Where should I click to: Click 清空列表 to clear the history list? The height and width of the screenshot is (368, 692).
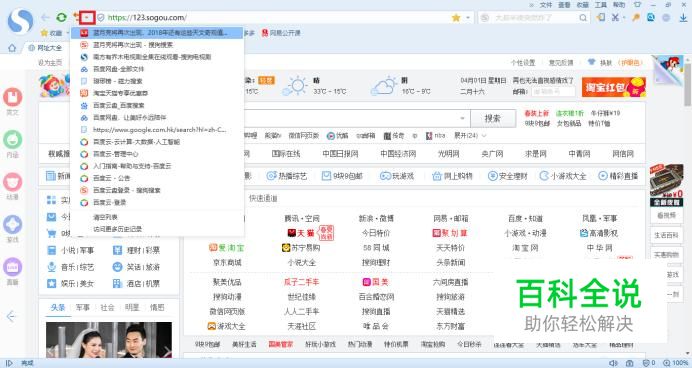coord(105,217)
